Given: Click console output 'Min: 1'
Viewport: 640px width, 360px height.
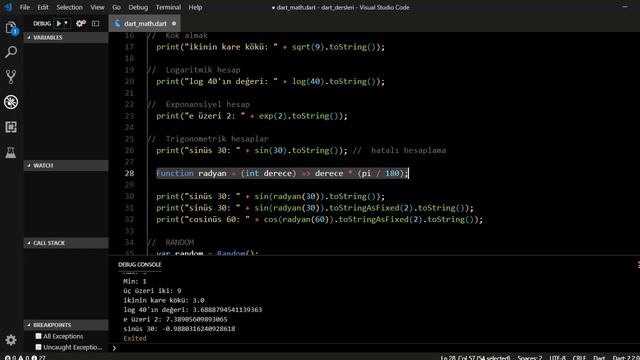Looking at the screenshot, I should point(135,281).
